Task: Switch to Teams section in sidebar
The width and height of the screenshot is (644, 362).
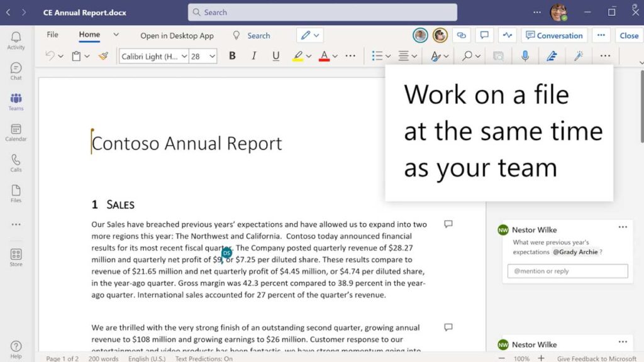Action: coord(16,102)
